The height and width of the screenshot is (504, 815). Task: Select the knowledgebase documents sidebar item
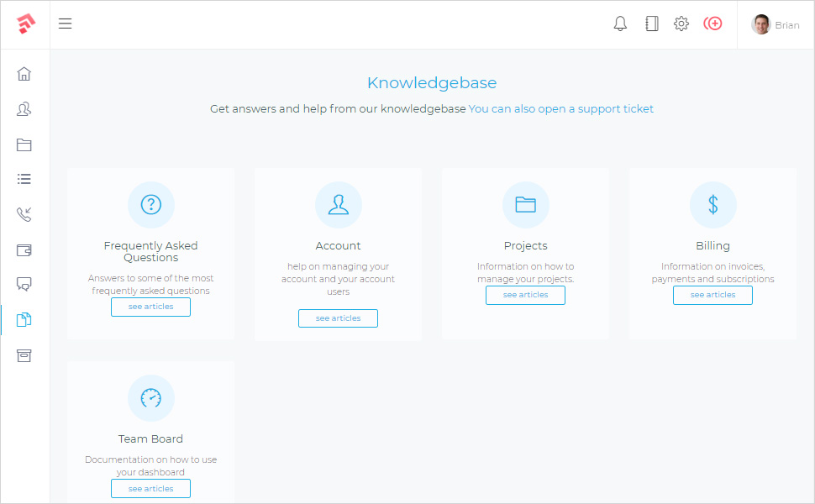click(x=24, y=319)
